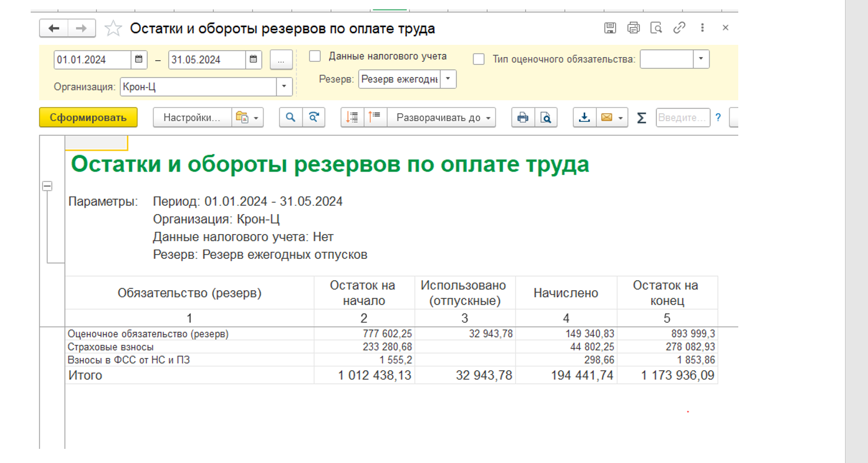Image resolution: width=868 pixels, height=463 pixels.
Task: Save report with the diskette icon in header
Action: (x=610, y=28)
